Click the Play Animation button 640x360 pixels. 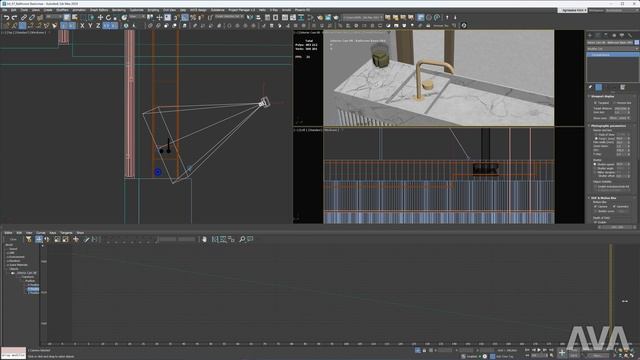(x=539, y=350)
